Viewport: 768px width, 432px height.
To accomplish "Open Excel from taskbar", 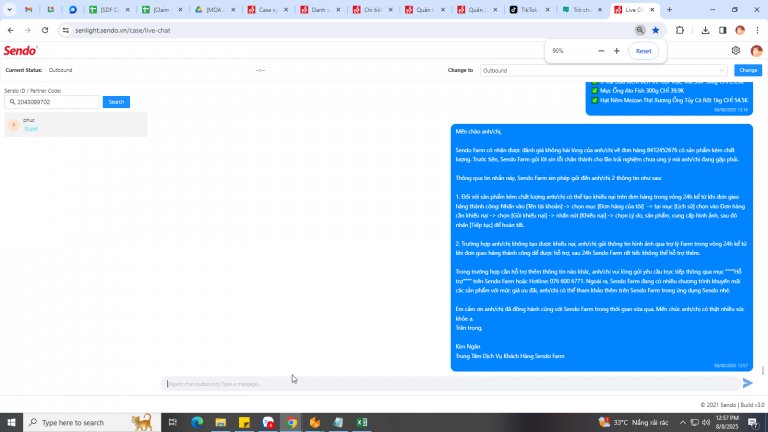I will tap(361, 422).
